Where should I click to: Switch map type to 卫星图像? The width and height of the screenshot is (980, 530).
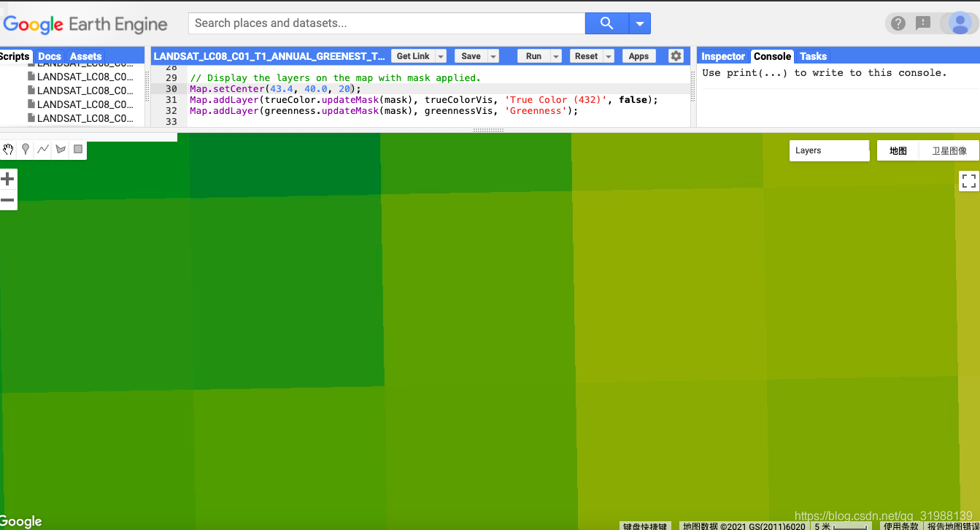949,150
